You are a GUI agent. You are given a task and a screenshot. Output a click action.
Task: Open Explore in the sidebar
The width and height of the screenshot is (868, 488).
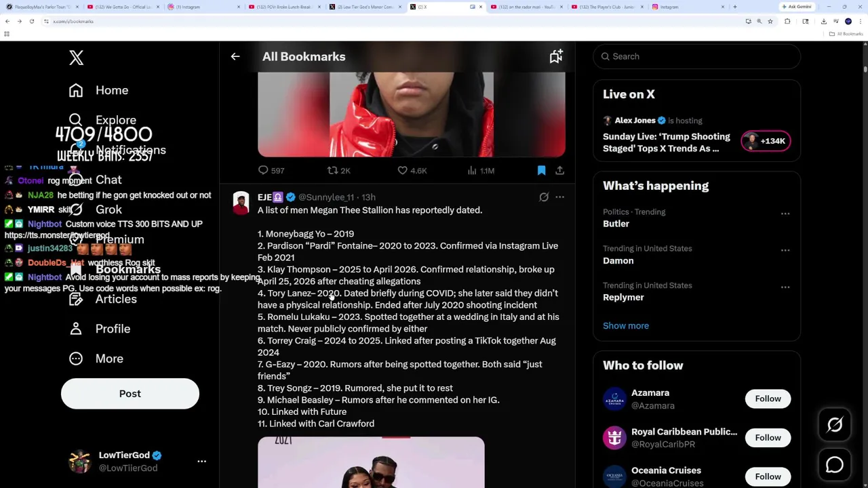(102, 120)
